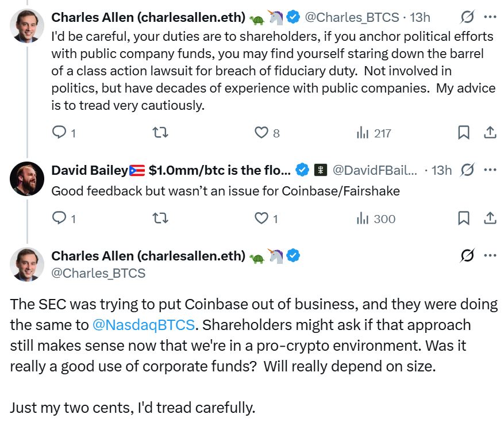Share Charles Allen's first tweet
Image resolution: width=504 pixels, height=422 pixels.
click(x=490, y=133)
